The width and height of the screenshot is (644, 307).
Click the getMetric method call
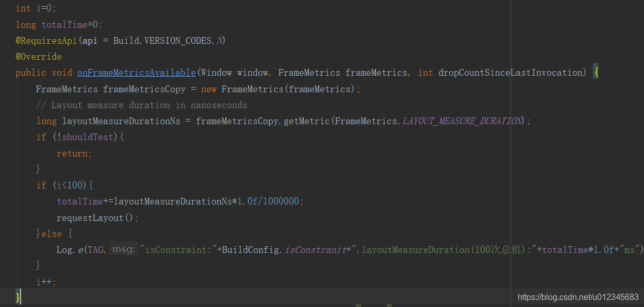[306, 121]
